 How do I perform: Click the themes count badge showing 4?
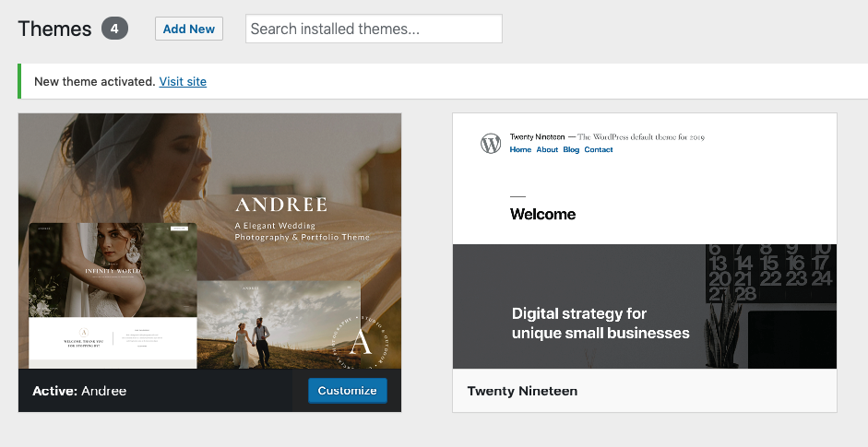point(114,29)
